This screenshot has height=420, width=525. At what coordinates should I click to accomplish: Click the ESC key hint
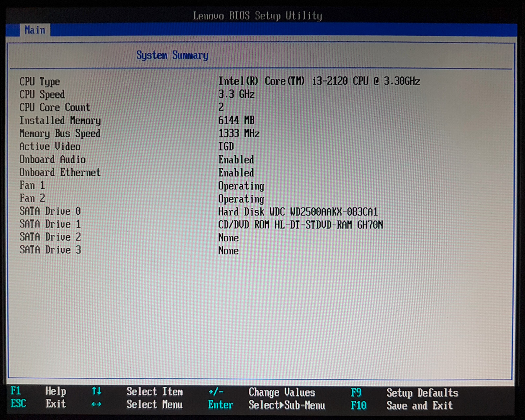point(18,403)
